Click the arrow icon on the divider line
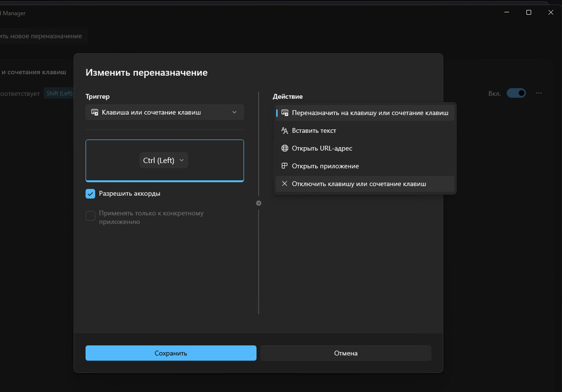 click(x=258, y=203)
